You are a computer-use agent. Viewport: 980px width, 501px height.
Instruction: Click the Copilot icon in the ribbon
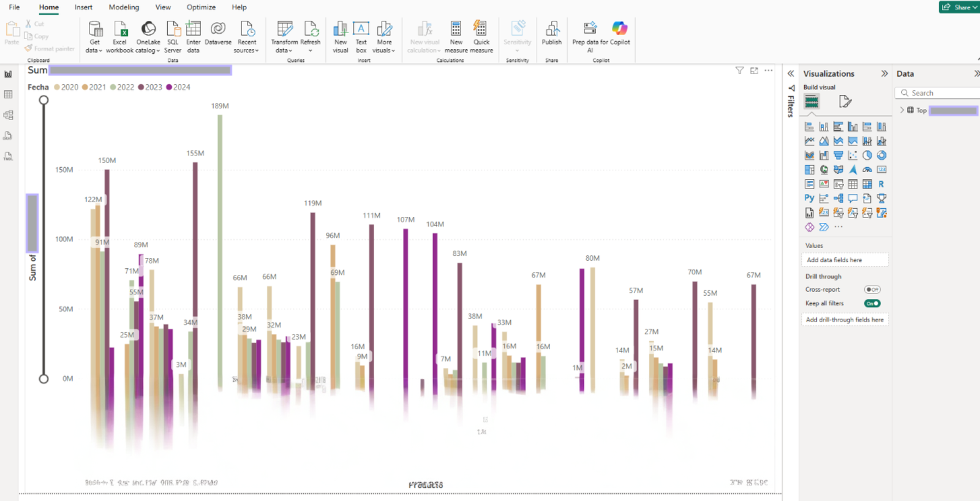(x=619, y=29)
